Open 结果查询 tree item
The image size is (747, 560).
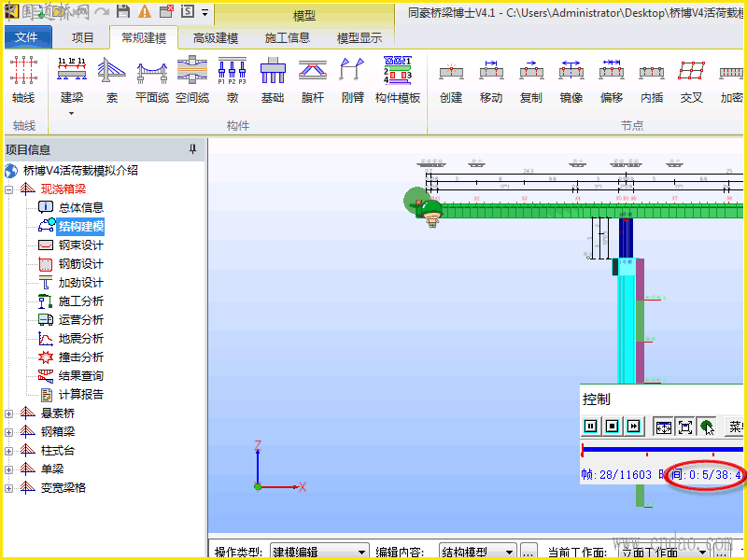[80, 376]
